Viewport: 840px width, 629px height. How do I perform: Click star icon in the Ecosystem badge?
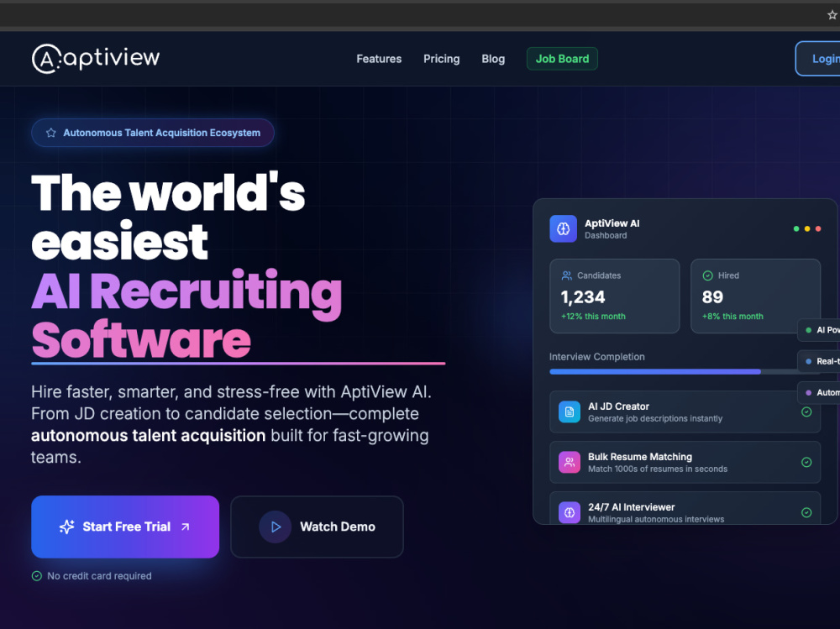[x=51, y=133]
